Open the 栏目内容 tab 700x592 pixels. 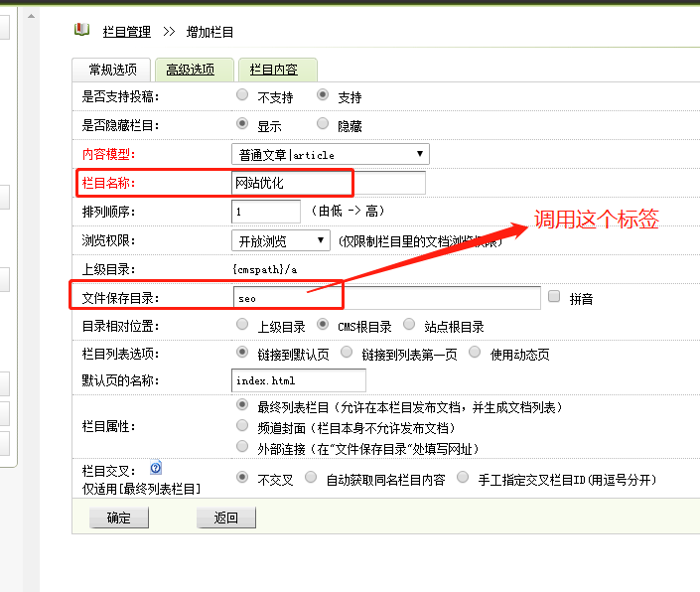point(280,70)
